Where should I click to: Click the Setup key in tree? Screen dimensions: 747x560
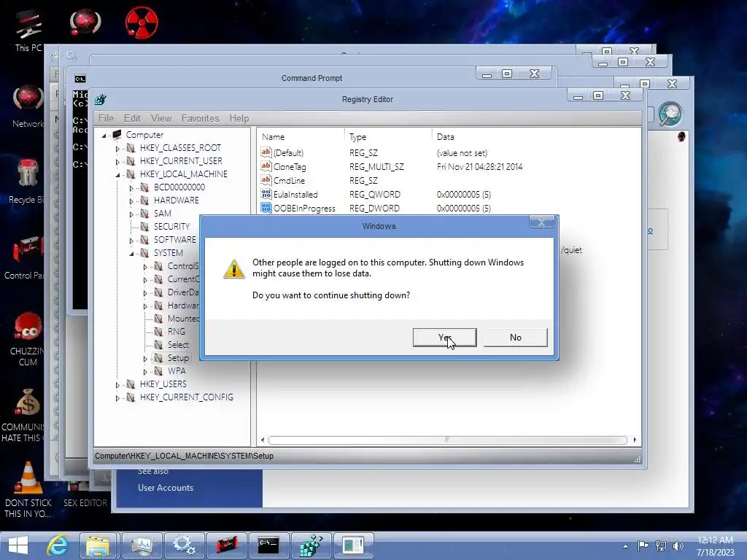tap(178, 357)
